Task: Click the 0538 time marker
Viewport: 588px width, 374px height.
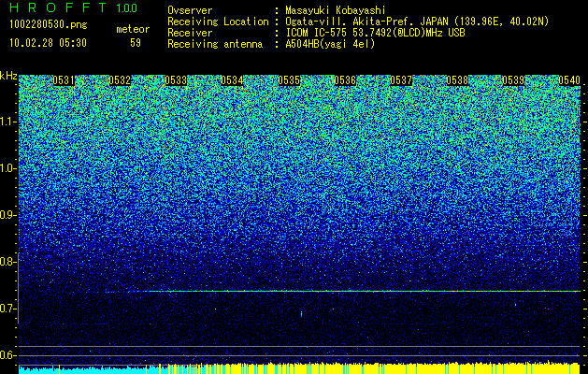Action: pos(457,80)
